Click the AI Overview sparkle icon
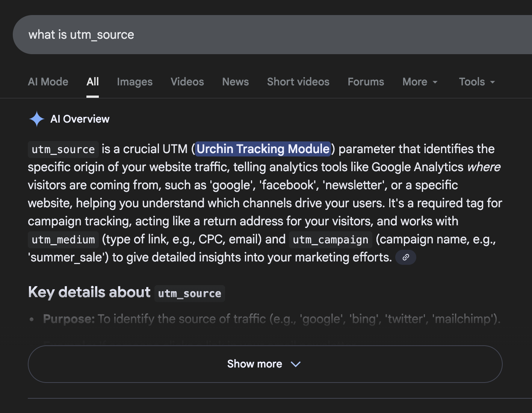This screenshot has height=413, width=532. coord(37,119)
